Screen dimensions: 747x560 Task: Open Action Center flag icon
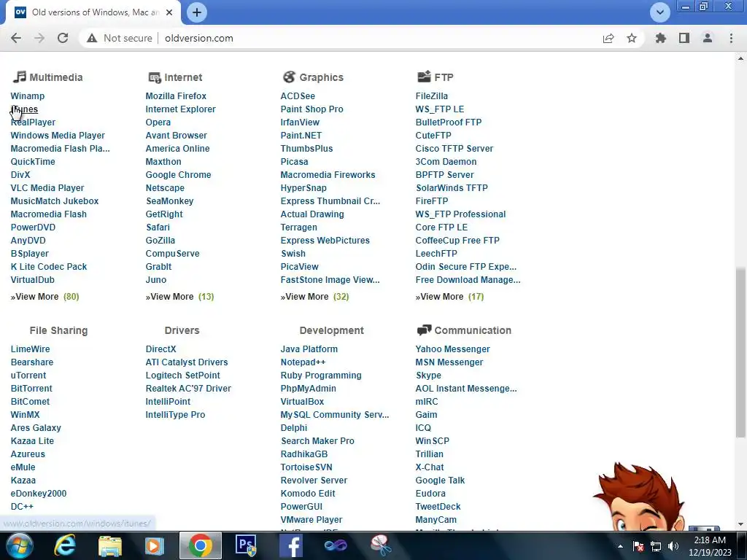point(638,546)
